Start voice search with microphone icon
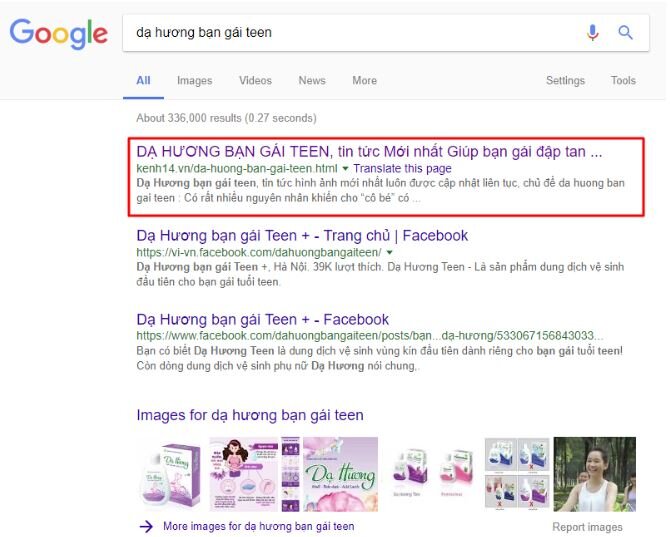670x537 pixels. pos(592,32)
